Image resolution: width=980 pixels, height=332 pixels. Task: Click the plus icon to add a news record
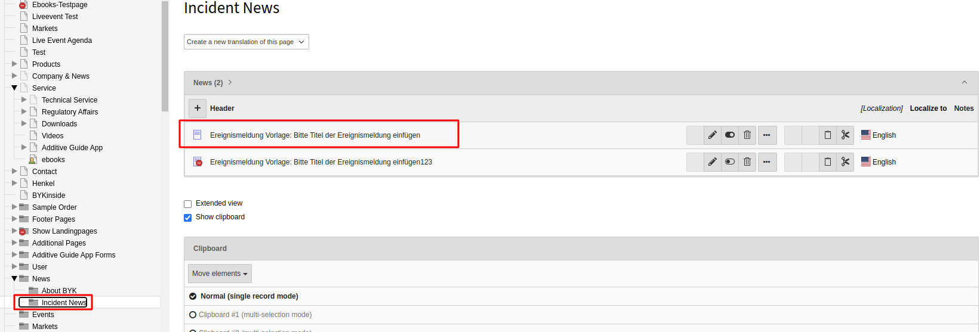198,108
